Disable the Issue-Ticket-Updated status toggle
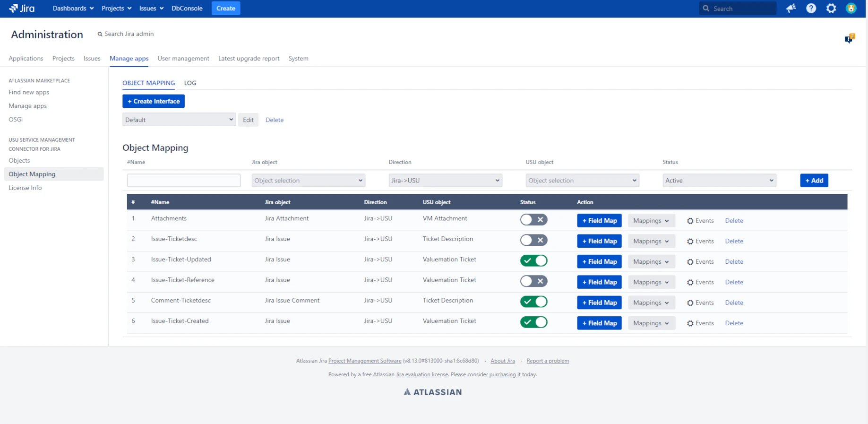 tap(534, 260)
